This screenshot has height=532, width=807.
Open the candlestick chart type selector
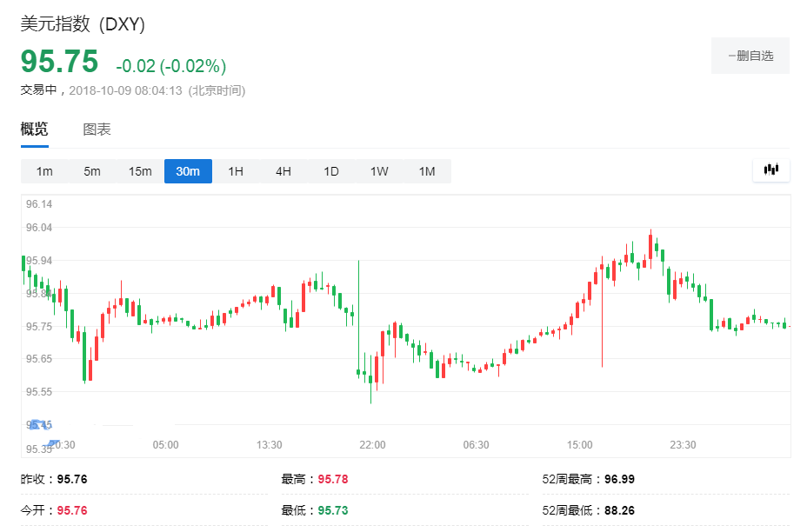point(770,170)
